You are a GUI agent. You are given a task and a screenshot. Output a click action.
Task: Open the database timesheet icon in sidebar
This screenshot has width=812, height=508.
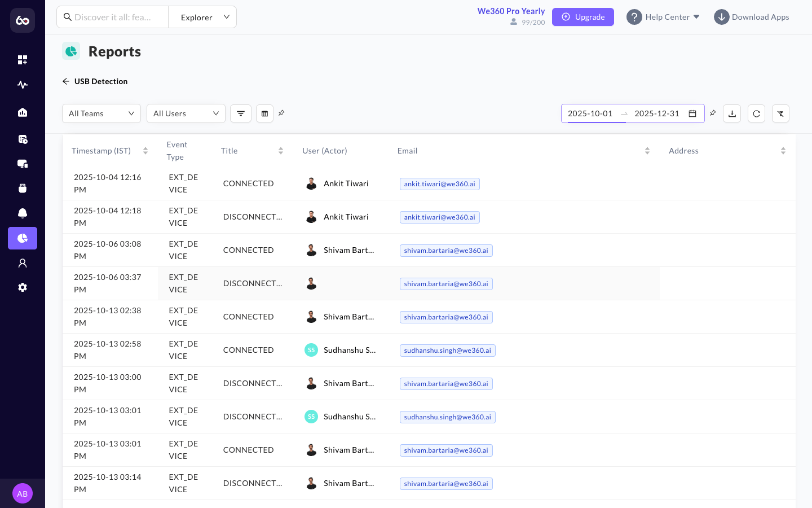coord(23,139)
